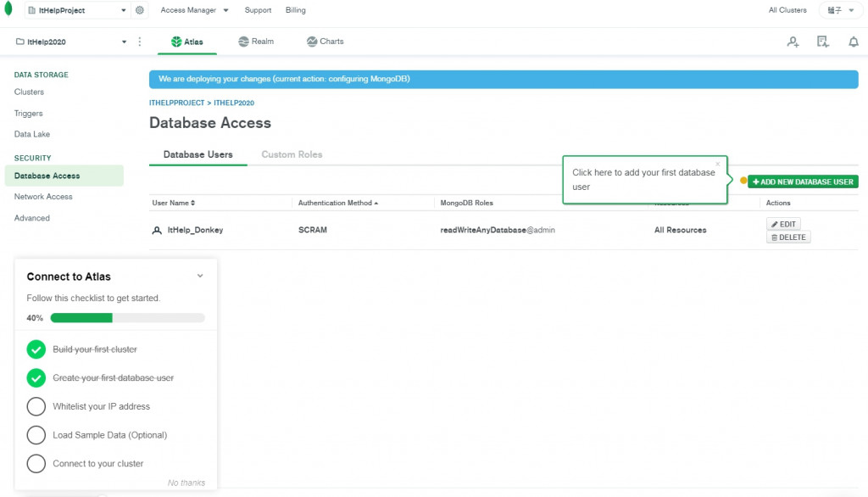Select Database Access in sidebar

(x=64, y=176)
